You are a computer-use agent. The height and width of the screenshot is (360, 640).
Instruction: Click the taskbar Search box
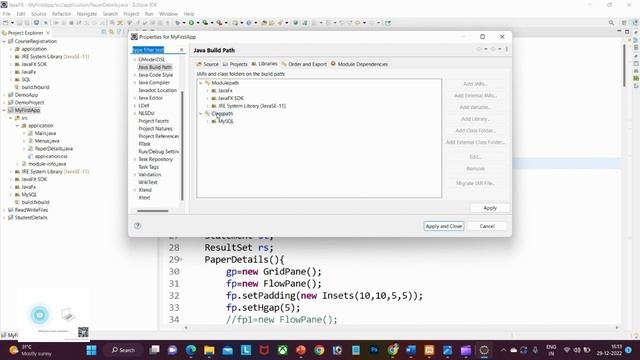(x=123, y=350)
